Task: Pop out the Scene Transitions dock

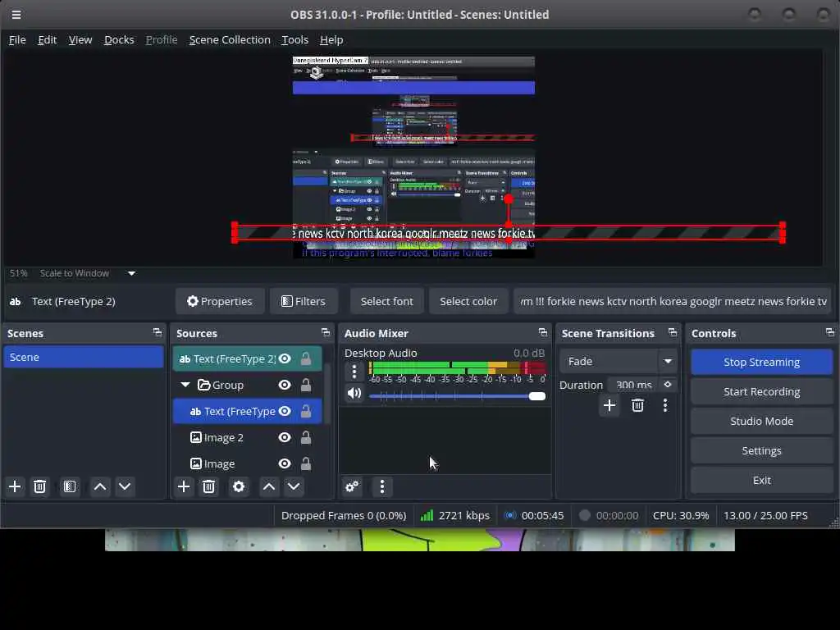Action: pos(673,332)
